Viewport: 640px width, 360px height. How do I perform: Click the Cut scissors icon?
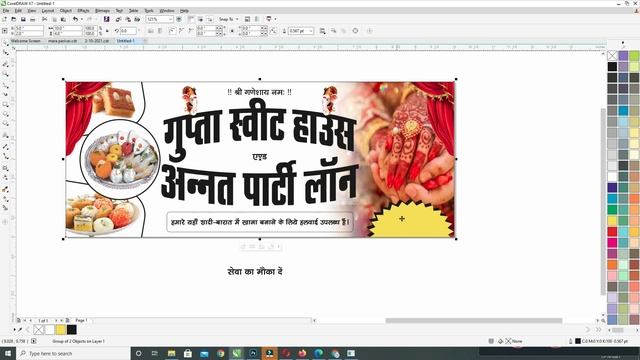(44, 19)
